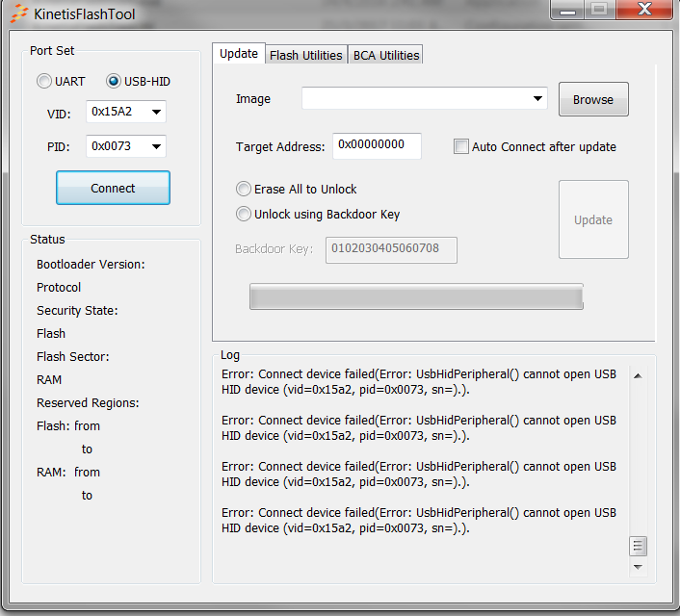Image resolution: width=680 pixels, height=616 pixels.
Task: Close the KinetisFlashTool window
Action: (x=644, y=10)
